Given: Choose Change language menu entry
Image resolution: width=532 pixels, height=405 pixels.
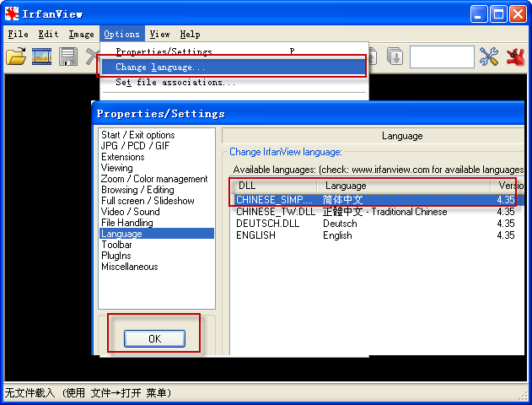Looking at the screenshot, I should 234,67.
